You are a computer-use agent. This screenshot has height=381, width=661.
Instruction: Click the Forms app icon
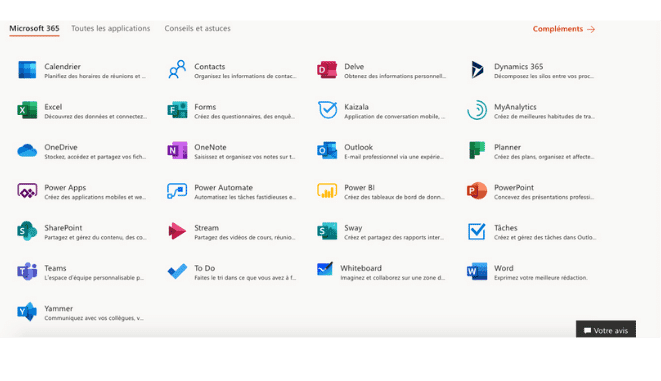[177, 110]
